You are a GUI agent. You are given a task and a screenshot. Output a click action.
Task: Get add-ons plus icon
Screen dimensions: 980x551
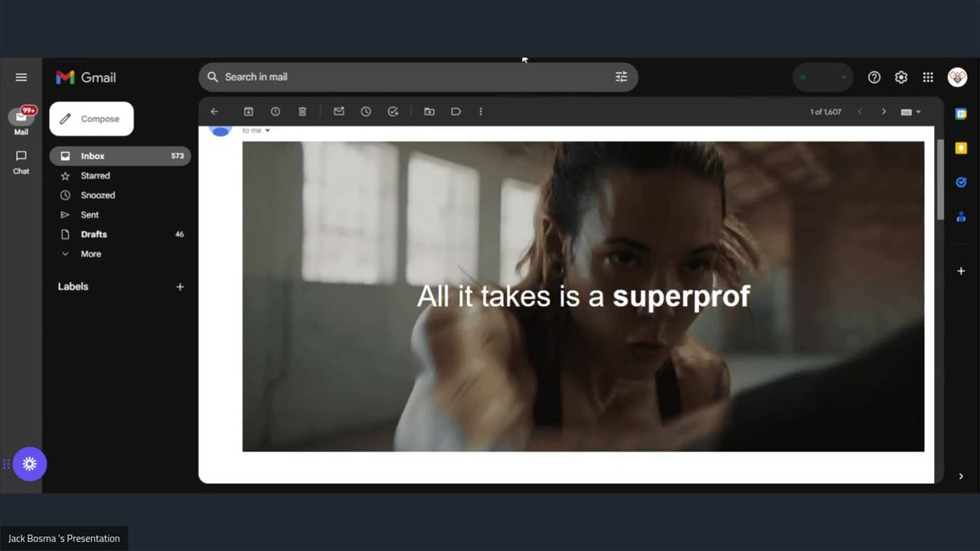pyautogui.click(x=961, y=271)
